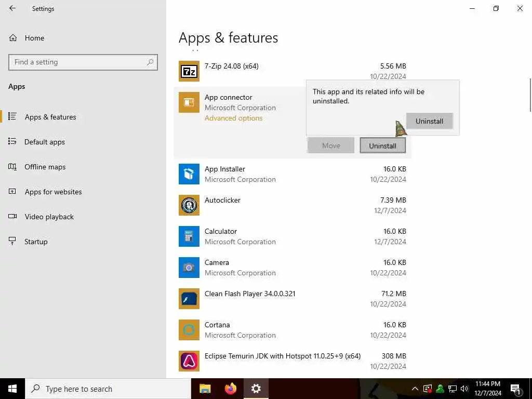532x399 pixels.
Task: Click the 7-Zip app icon
Action: tap(189, 71)
